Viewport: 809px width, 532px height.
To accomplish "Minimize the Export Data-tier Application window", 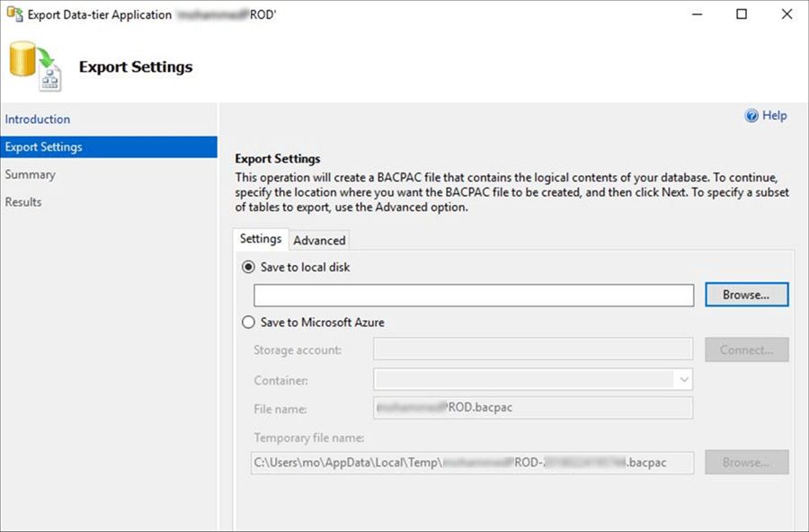I will click(697, 14).
